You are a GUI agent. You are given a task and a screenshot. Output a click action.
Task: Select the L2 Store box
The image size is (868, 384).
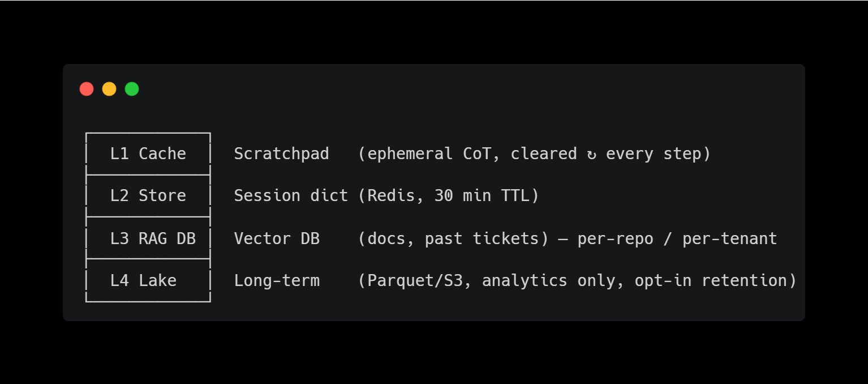point(148,196)
